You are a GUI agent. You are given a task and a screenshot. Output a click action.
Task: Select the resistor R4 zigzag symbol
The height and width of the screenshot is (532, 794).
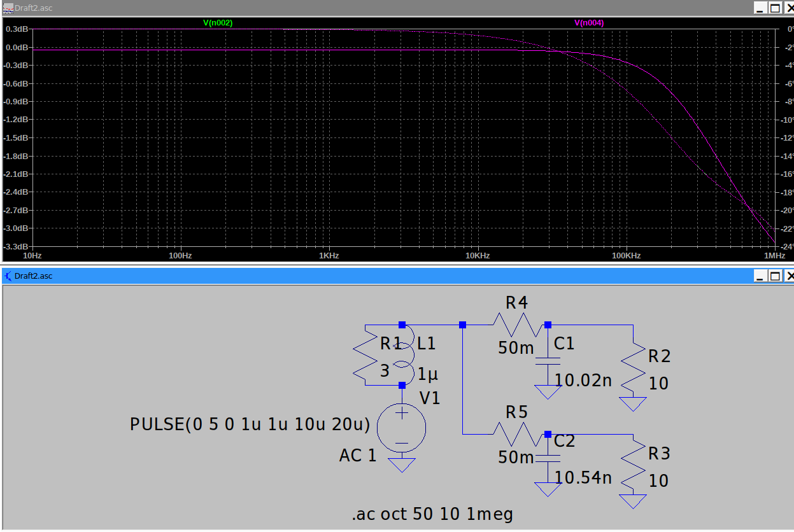tap(516, 326)
